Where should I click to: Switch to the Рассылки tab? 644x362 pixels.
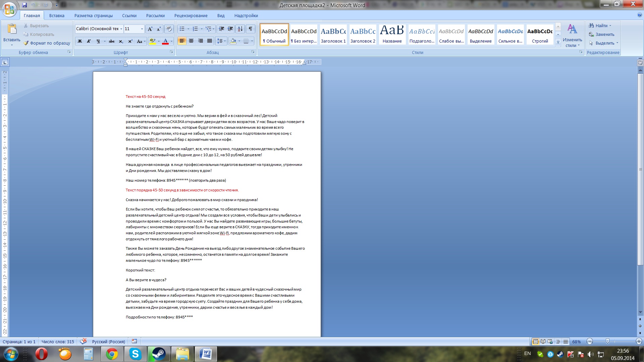pyautogui.click(x=155, y=15)
